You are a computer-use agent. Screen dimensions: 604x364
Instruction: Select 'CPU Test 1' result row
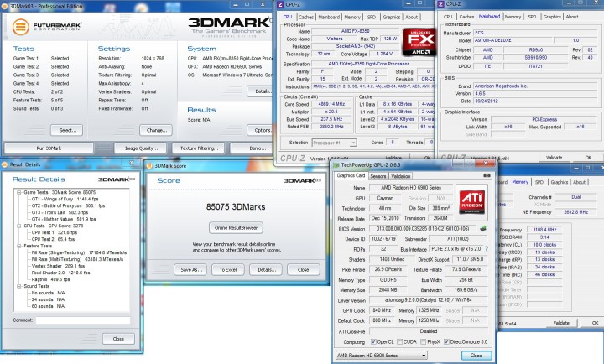[x=55, y=232]
